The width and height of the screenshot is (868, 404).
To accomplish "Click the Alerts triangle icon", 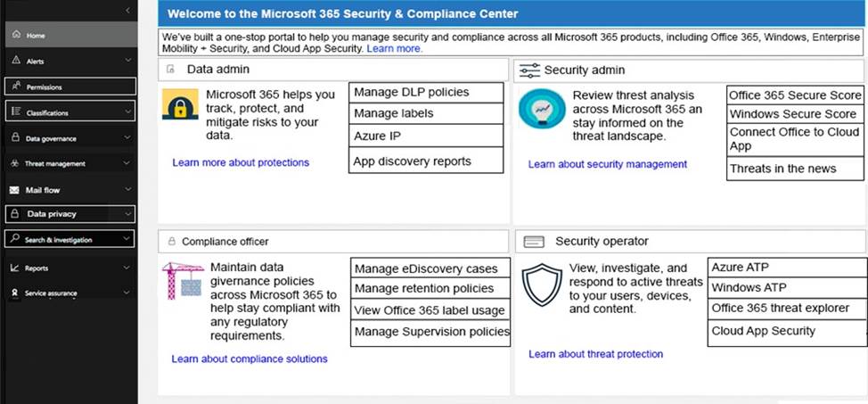I will click(16, 60).
